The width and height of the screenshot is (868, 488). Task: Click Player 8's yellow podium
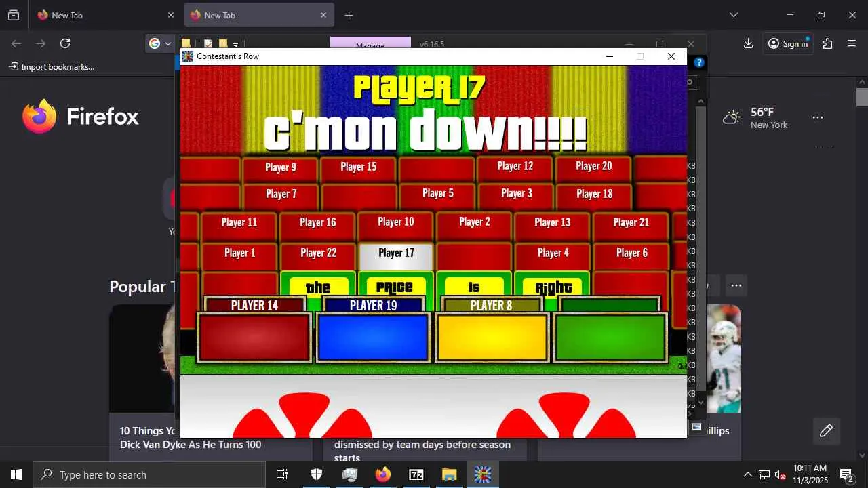pyautogui.click(x=492, y=336)
